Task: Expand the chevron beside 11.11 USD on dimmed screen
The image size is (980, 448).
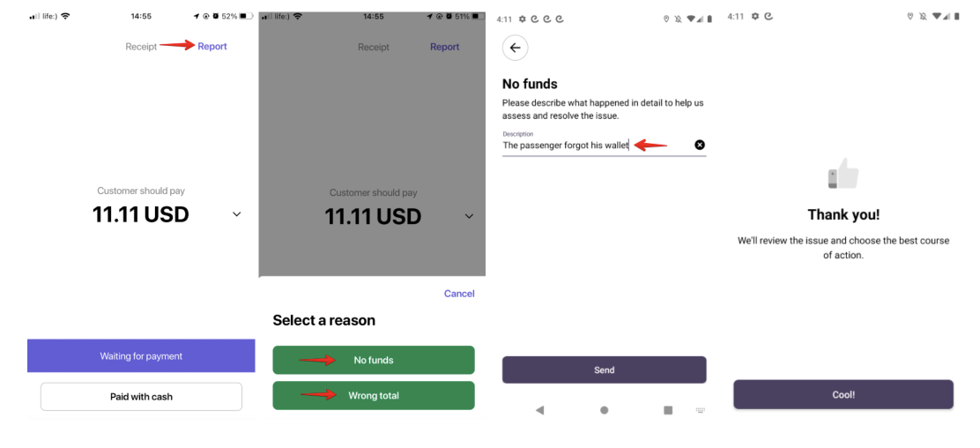Action: [x=470, y=216]
